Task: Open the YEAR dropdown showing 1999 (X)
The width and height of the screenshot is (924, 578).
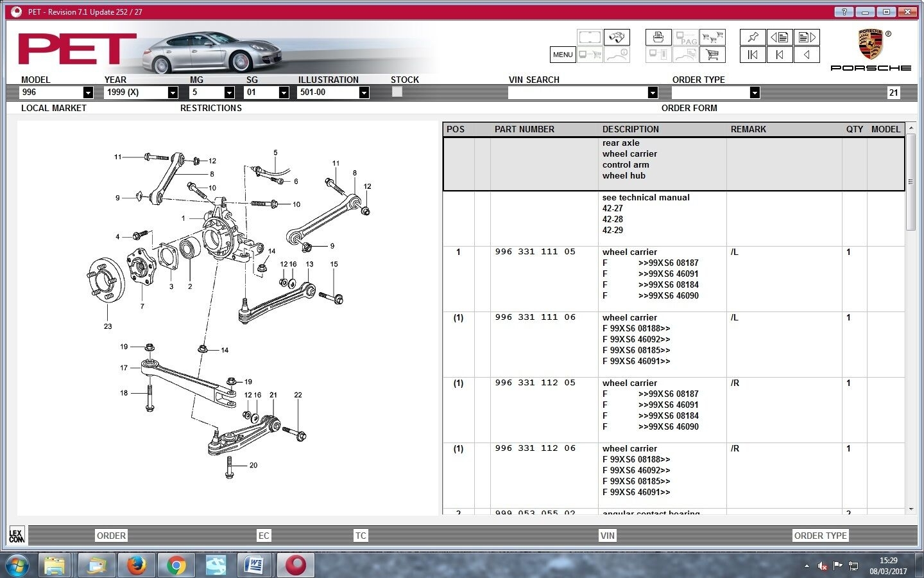Action: pos(173,92)
